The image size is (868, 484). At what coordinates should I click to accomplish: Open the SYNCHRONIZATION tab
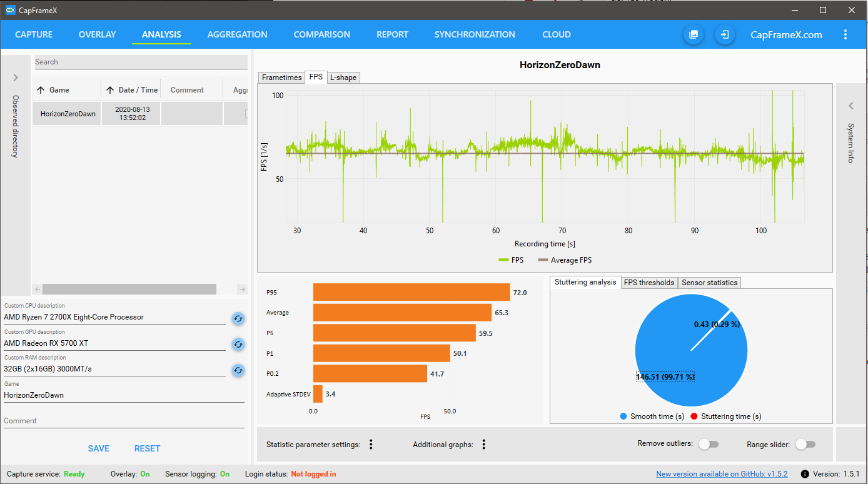pos(475,34)
